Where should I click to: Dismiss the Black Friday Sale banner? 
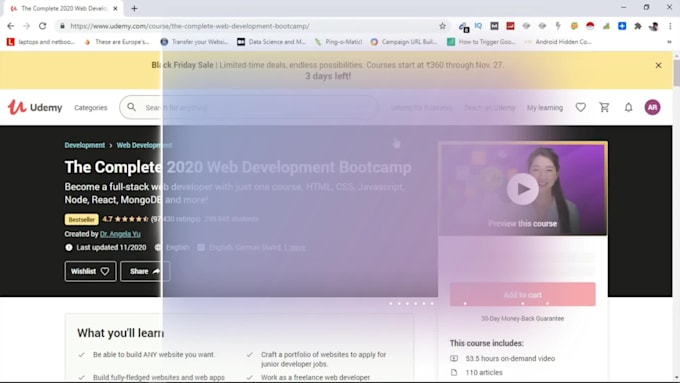pos(658,65)
